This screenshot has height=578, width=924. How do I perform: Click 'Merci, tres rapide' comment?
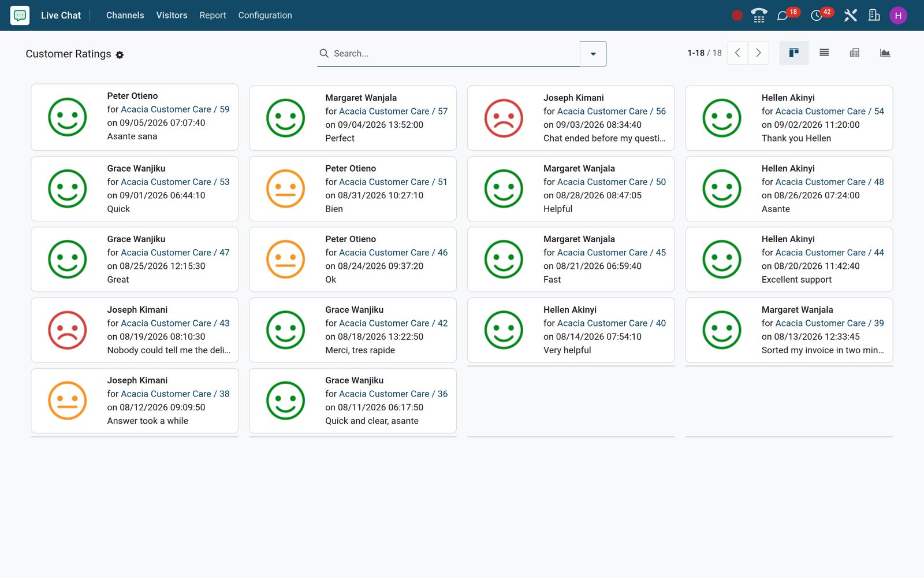[x=360, y=350]
